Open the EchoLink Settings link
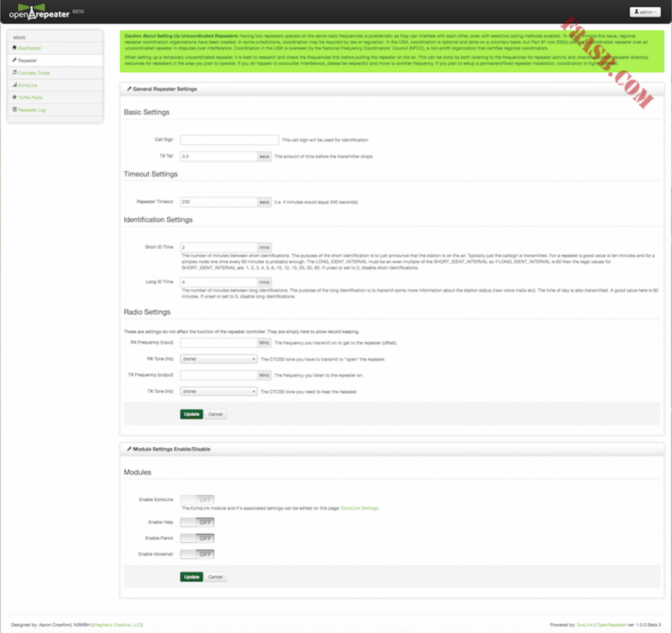The image size is (672, 633). coord(360,508)
